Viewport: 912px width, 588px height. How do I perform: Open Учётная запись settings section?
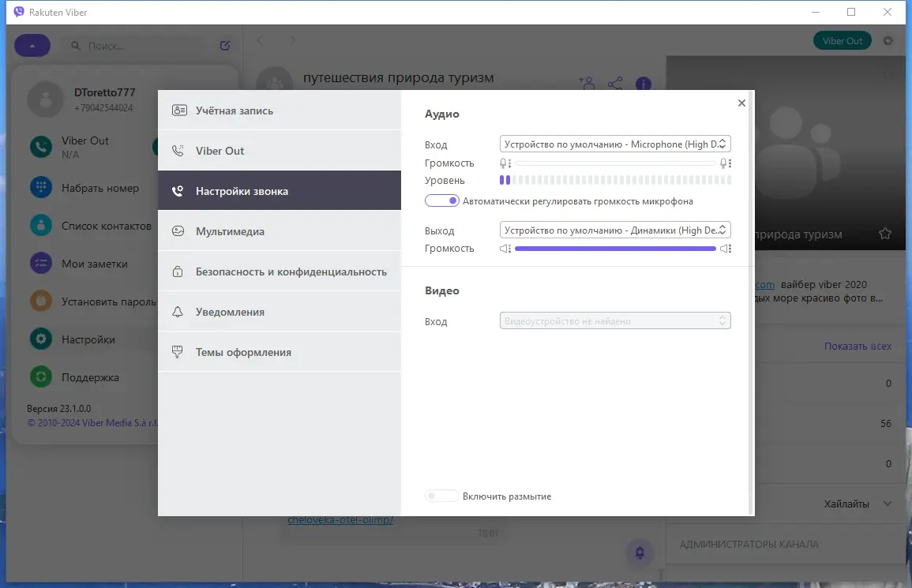click(x=280, y=110)
